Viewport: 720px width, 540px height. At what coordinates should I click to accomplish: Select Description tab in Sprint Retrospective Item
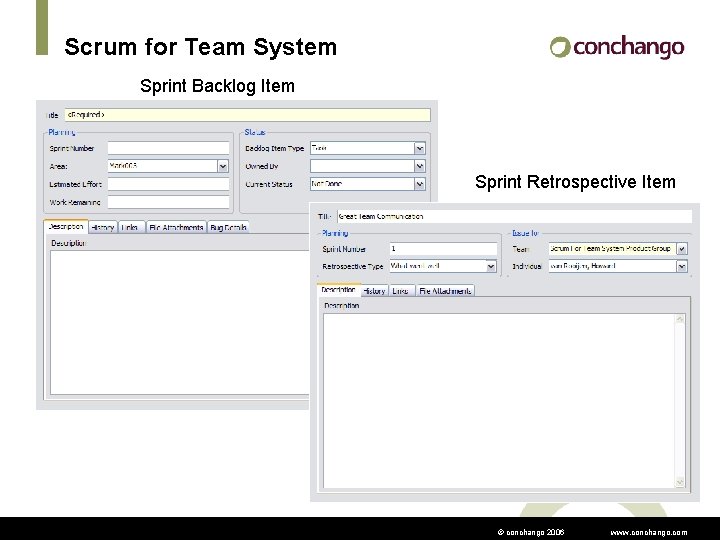[338, 290]
